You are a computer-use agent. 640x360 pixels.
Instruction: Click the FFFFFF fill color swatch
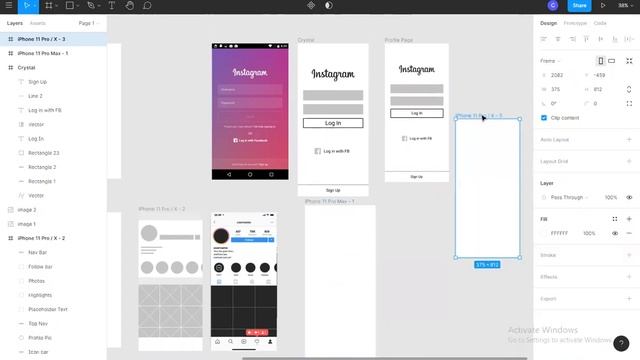coord(544,233)
